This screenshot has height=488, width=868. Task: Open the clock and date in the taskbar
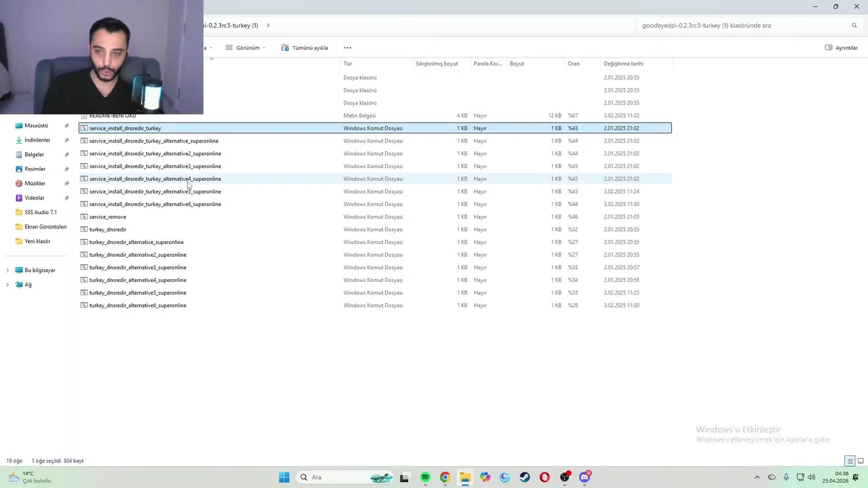click(x=835, y=477)
